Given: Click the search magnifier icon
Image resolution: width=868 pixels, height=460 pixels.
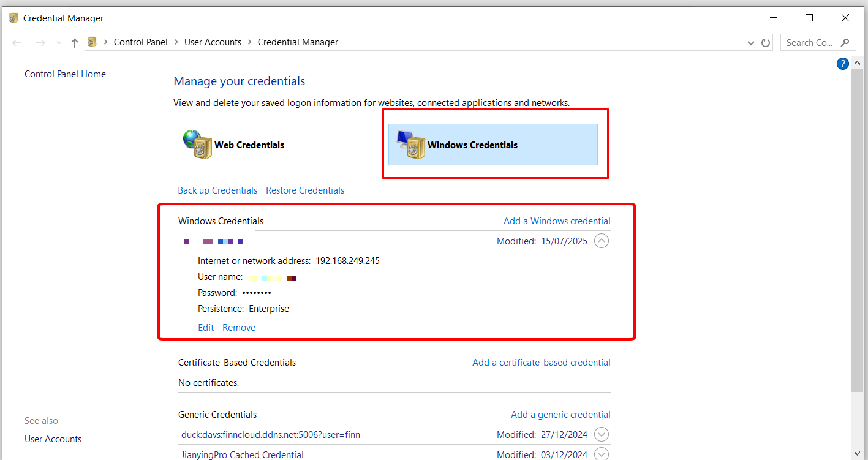Looking at the screenshot, I should [845, 42].
